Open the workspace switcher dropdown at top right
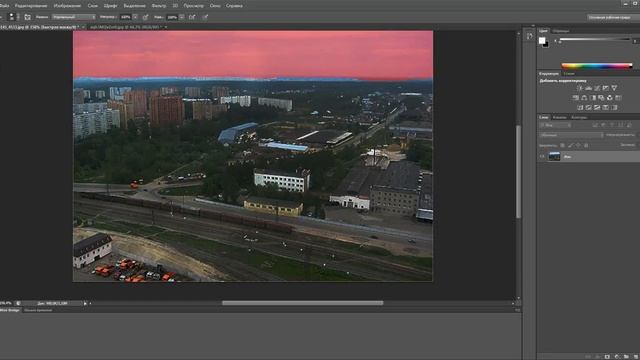640x360 pixels. click(613, 17)
